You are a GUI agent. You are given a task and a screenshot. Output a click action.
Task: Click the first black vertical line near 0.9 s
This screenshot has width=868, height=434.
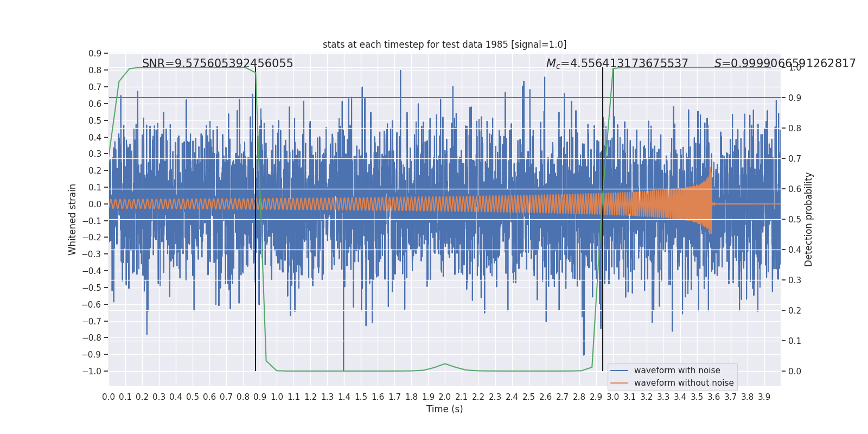click(x=256, y=219)
